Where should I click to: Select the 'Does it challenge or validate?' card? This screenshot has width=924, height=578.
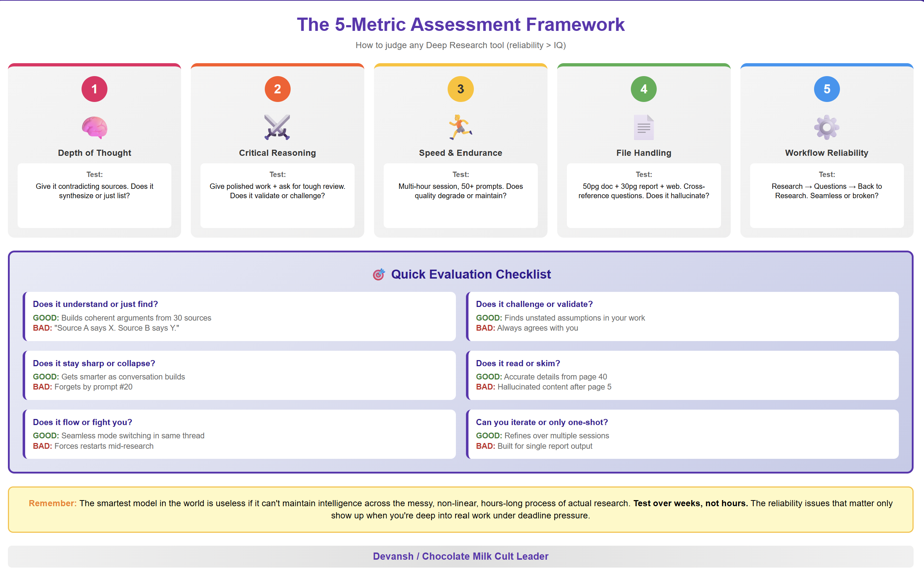[682, 316]
